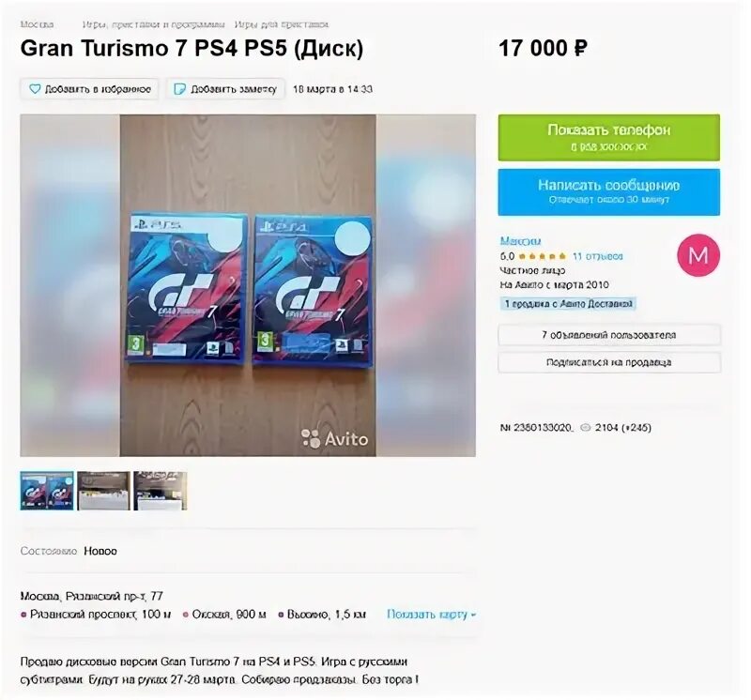Click the Avito watermark logo on photo
Viewport: 751px width, 700px height.
click(334, 438)
